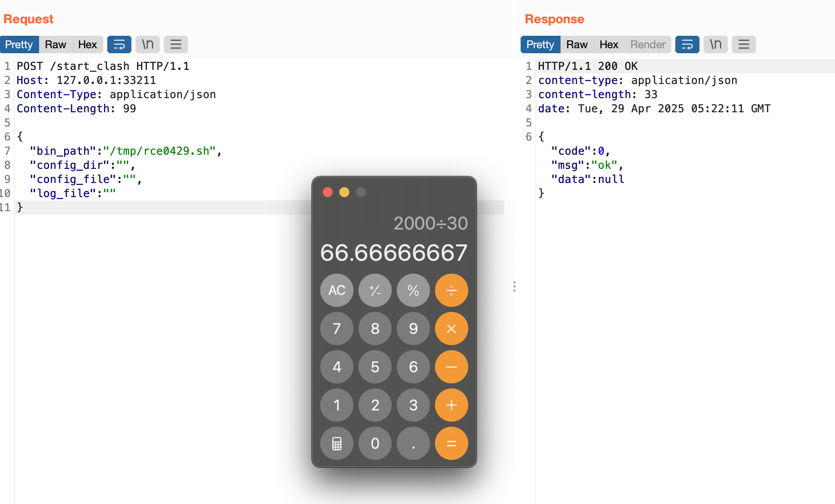Viewport: 835px width, 504px height.
Task: Open the Render tab in Response
Action: [647, 44]
